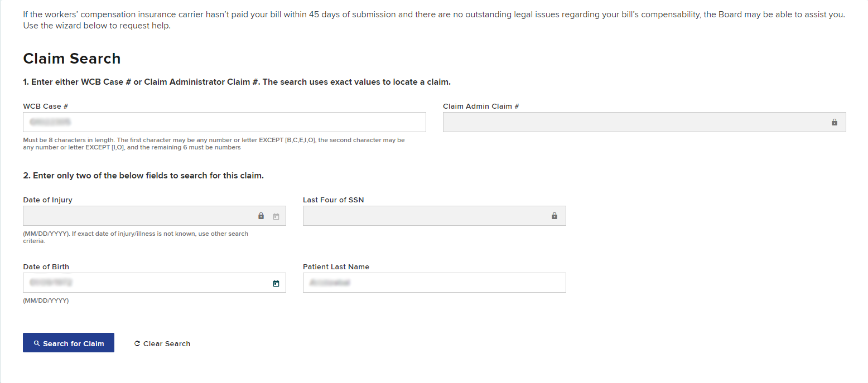This screenshot has width=868, height=383.
Task: Click the refresh icon beside Clear Search
Action: click(x=137, y=344)
